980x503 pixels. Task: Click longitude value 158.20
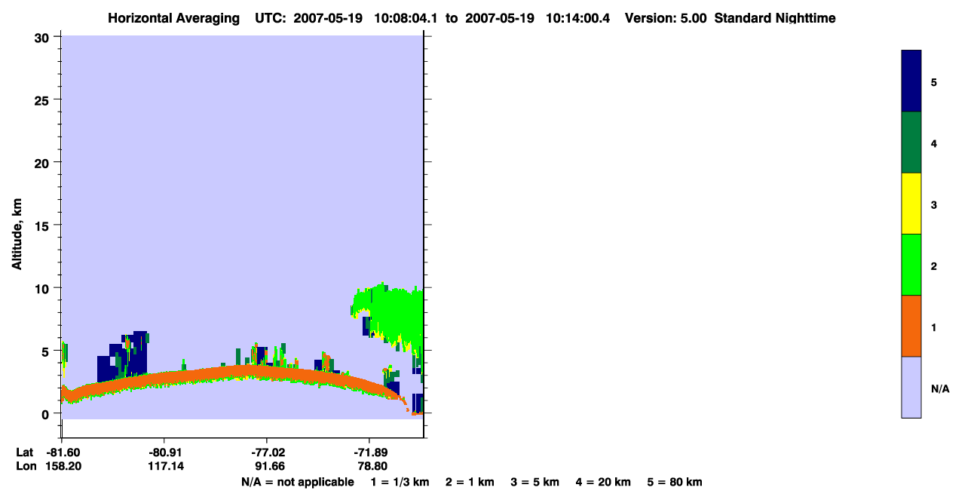tap(62, 466)
